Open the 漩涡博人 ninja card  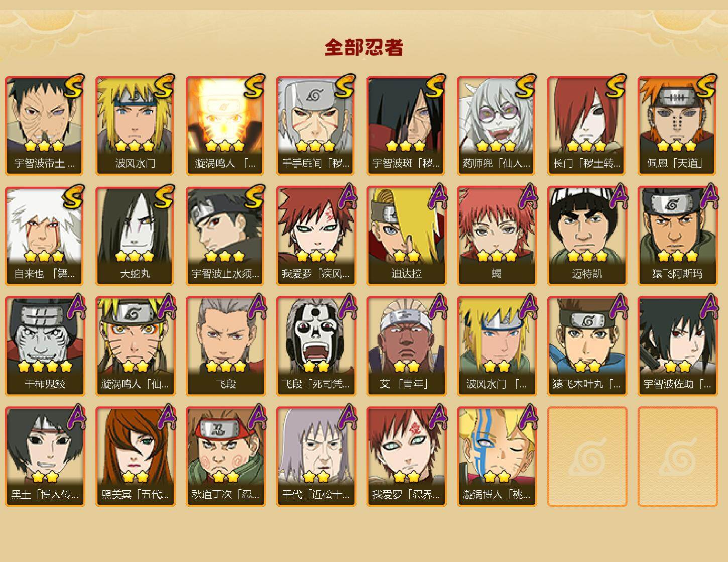[x=497, y=457]
